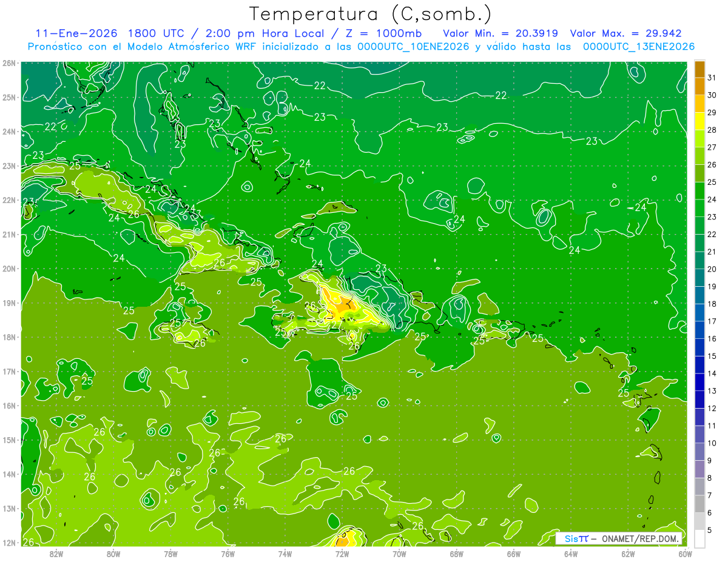Click the 64W longitude axis label
The width and height of the screenshot is (728, 562).
571,554
